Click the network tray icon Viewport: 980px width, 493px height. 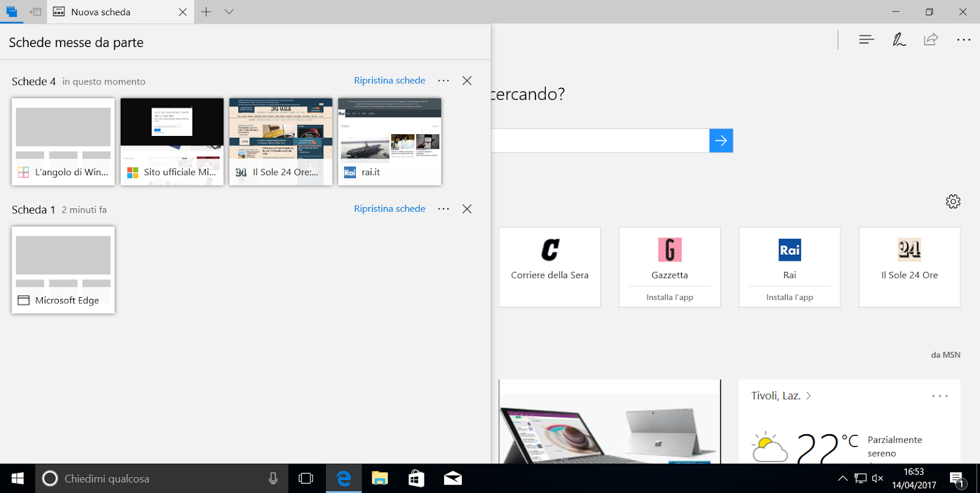[x=861, y=478]
